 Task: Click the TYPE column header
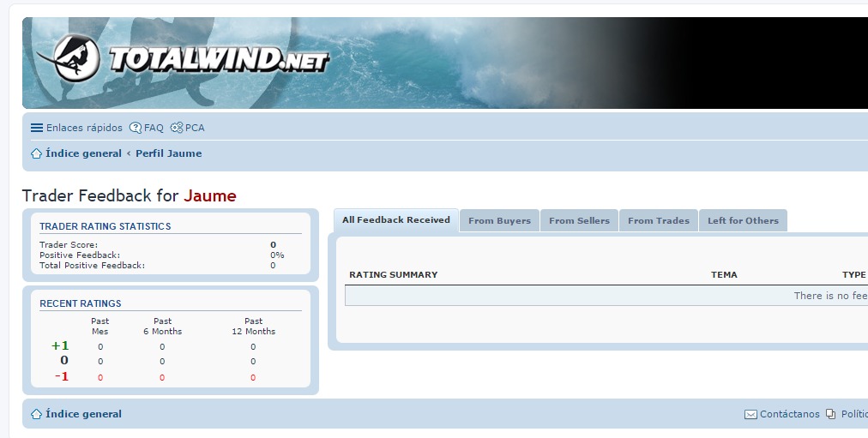click(854, 275)
